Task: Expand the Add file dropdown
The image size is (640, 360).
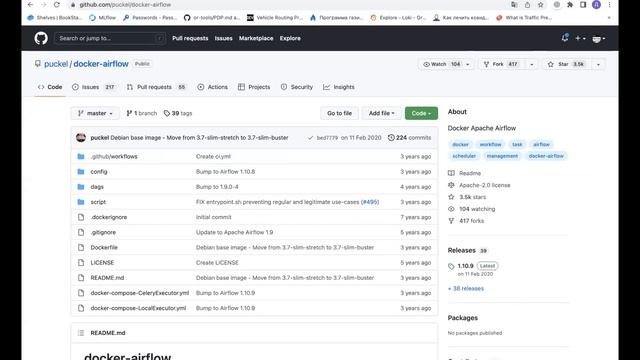Action: pos(381,113)
